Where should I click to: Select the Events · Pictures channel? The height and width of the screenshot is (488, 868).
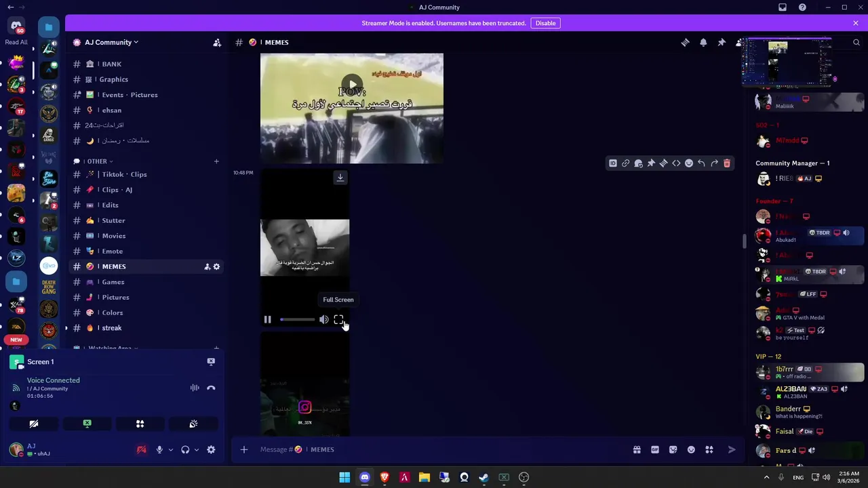point(146,95)
